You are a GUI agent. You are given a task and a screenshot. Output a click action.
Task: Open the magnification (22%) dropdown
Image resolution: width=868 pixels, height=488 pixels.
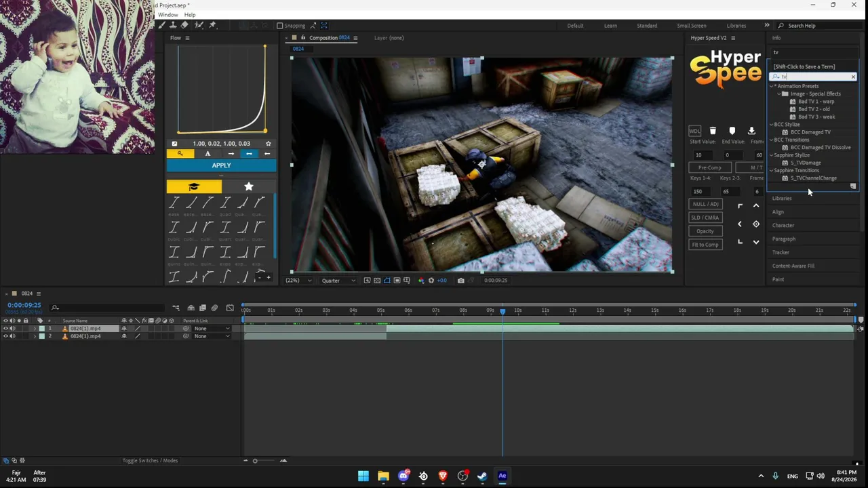click(x=298, y=281)
